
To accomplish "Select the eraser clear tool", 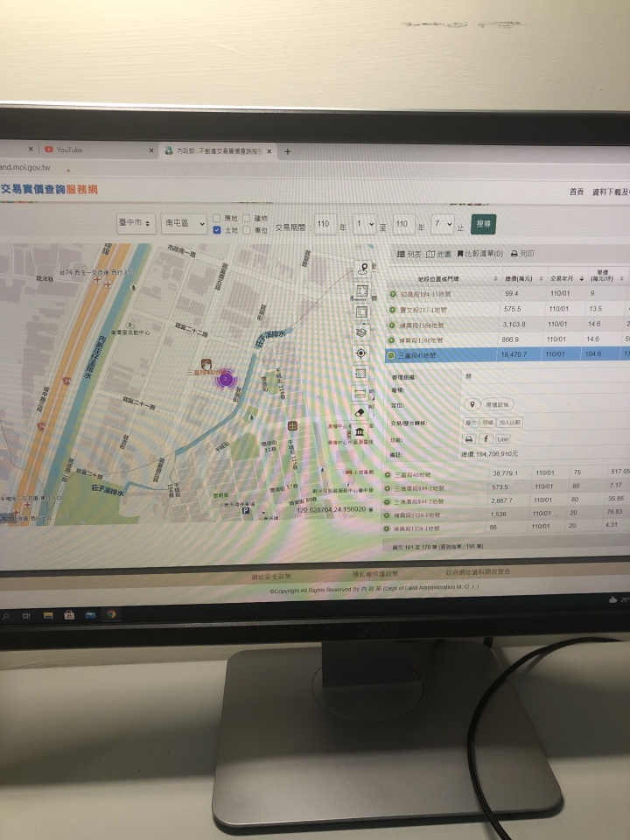I will (360, 412).
